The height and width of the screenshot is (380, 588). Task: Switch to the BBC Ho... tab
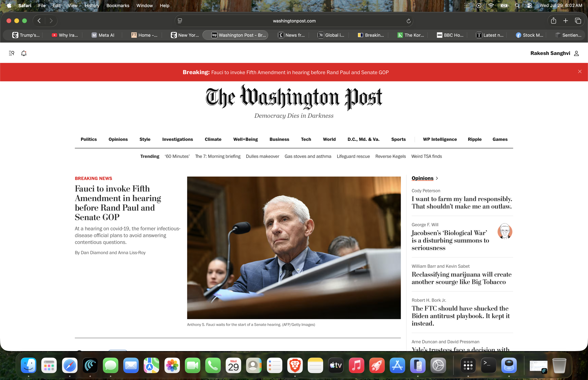pyautogui.click(x=450, y=35)
